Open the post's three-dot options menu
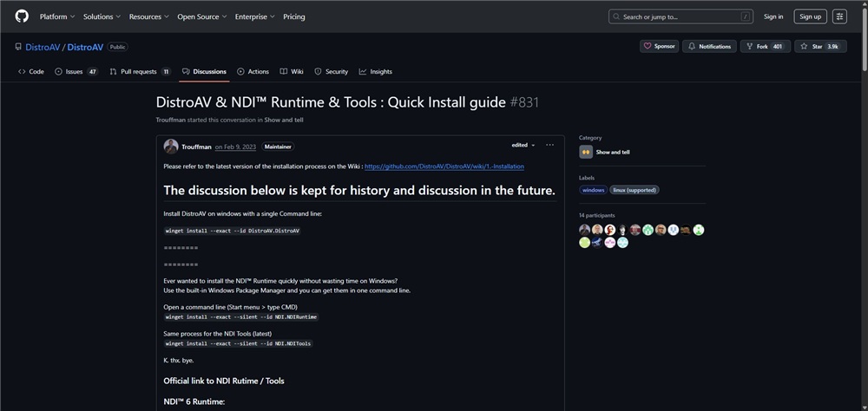 click(x=549, y=145)
